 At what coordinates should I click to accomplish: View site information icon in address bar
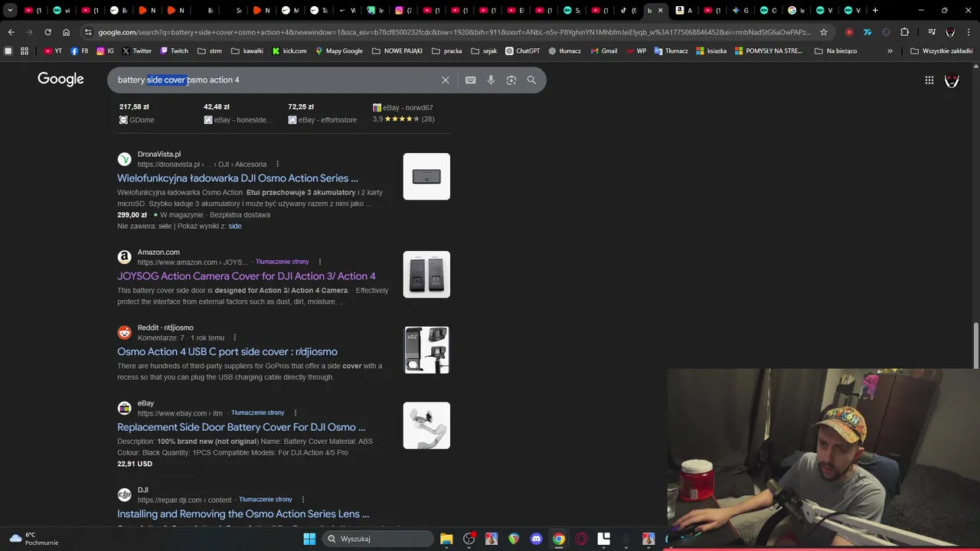(x=89, y=32)
